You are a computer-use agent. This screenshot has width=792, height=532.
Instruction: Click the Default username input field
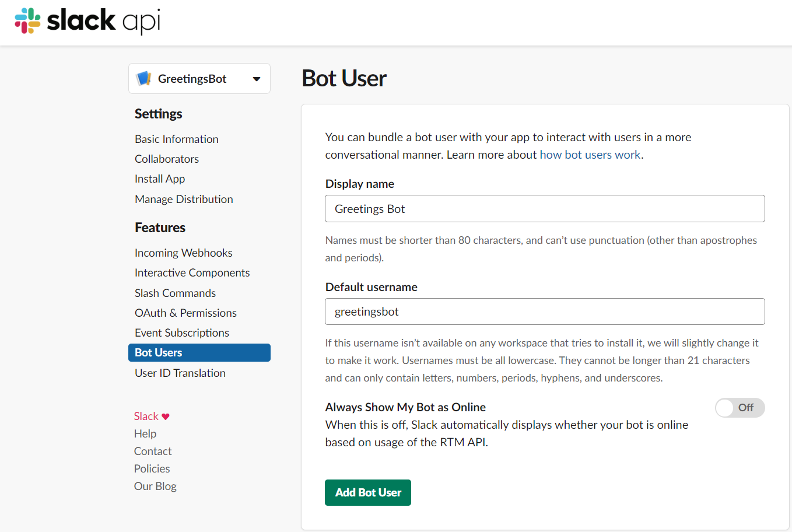[545, 311]
